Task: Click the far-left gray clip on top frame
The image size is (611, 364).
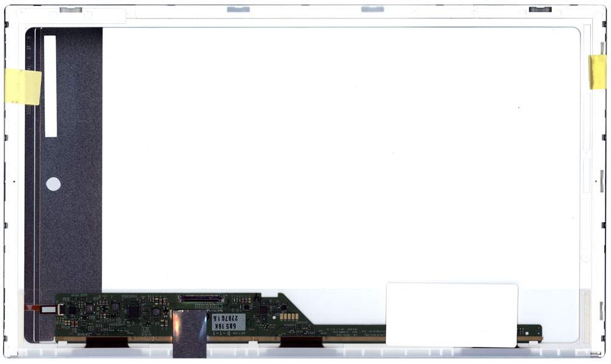Action: click(x=71, y=10)
